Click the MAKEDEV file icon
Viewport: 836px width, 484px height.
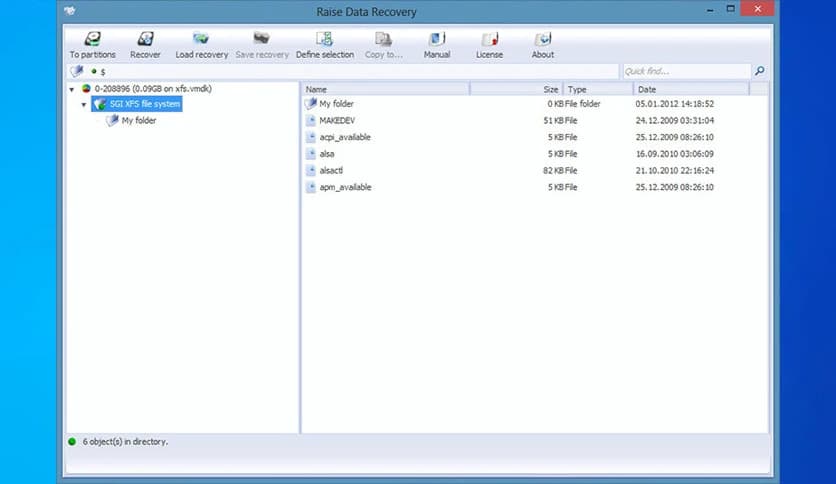click(311, 120)
